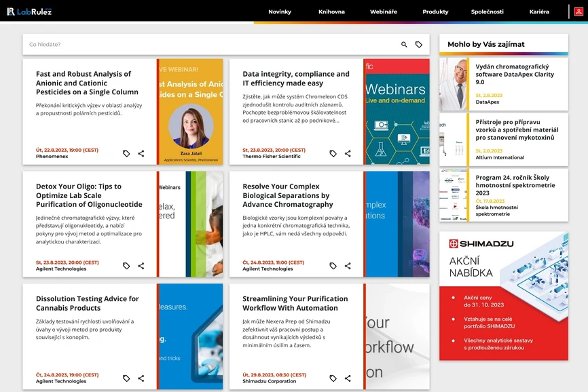Share the Data integrity webinar card
This screenshot has height=392, width=588.
[348, 153]
